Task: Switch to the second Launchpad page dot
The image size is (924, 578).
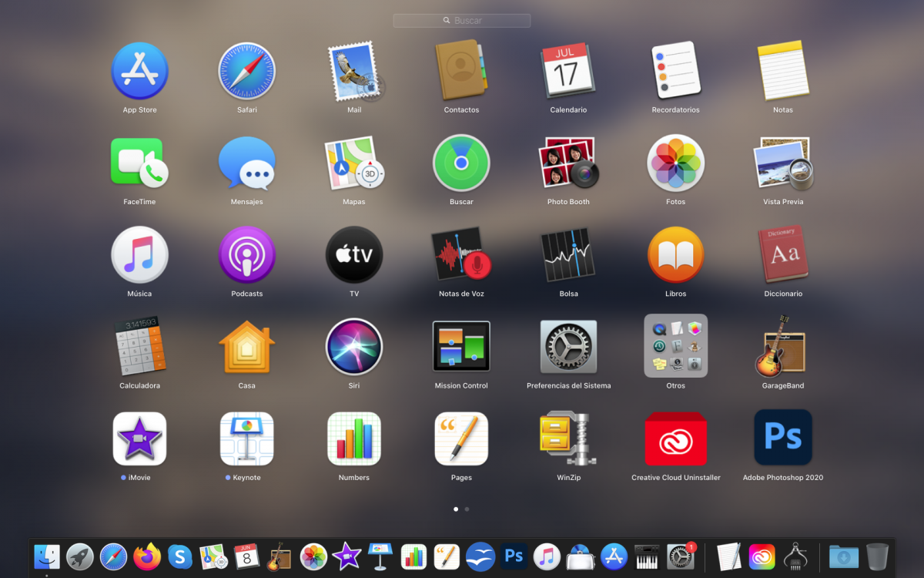Action: [467, 509]
